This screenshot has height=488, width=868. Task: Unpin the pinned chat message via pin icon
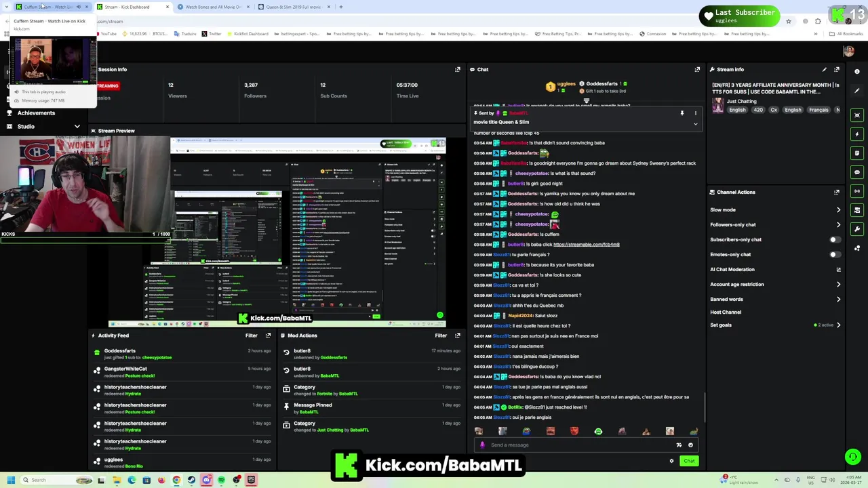682,113
